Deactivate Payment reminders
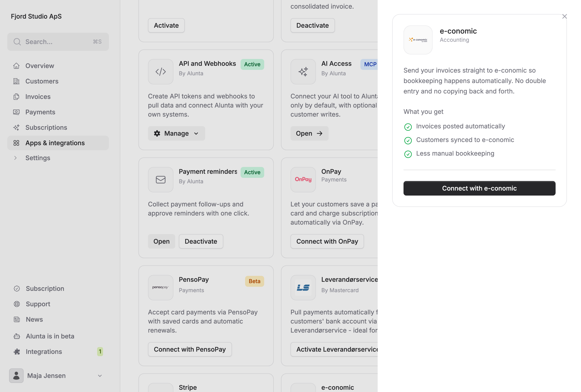The height and width of the screenshot is (392, 581). click(201, 241)
